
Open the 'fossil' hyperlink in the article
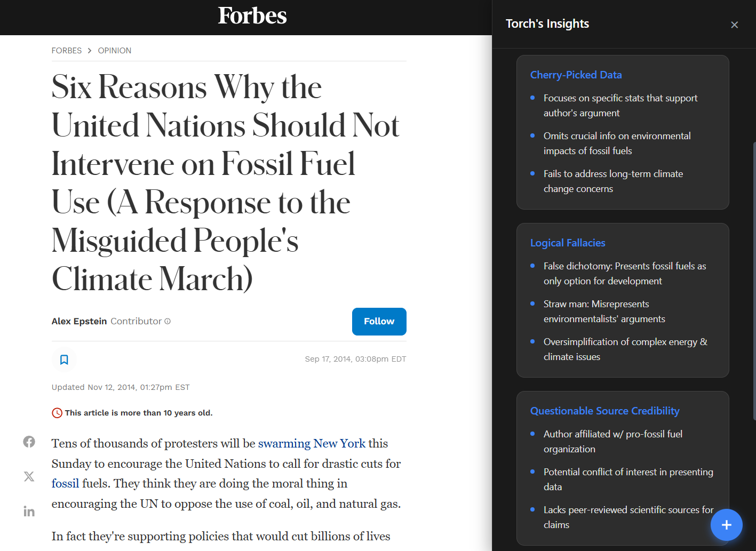click(x=65, y=483)
